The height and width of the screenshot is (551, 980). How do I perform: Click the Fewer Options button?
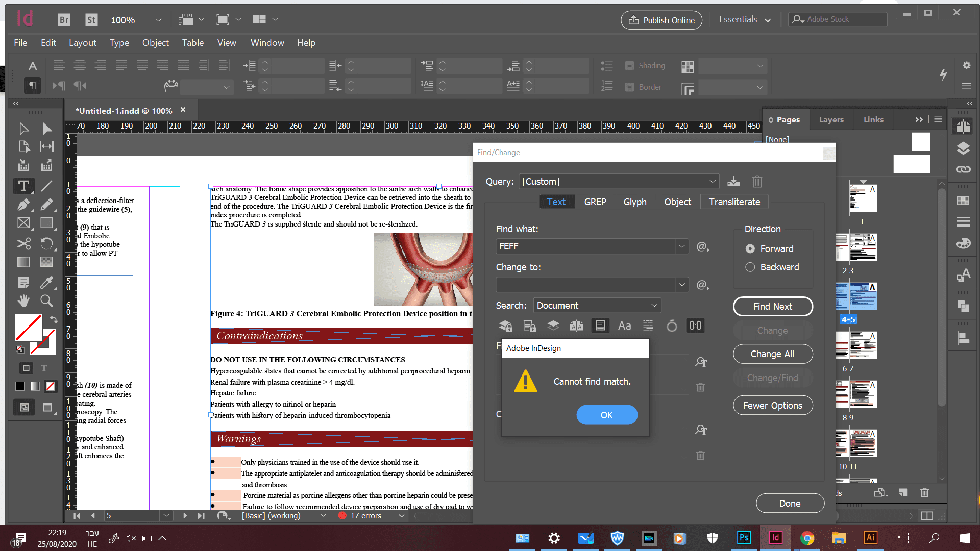pyautogui.click(x=772, y=405)
